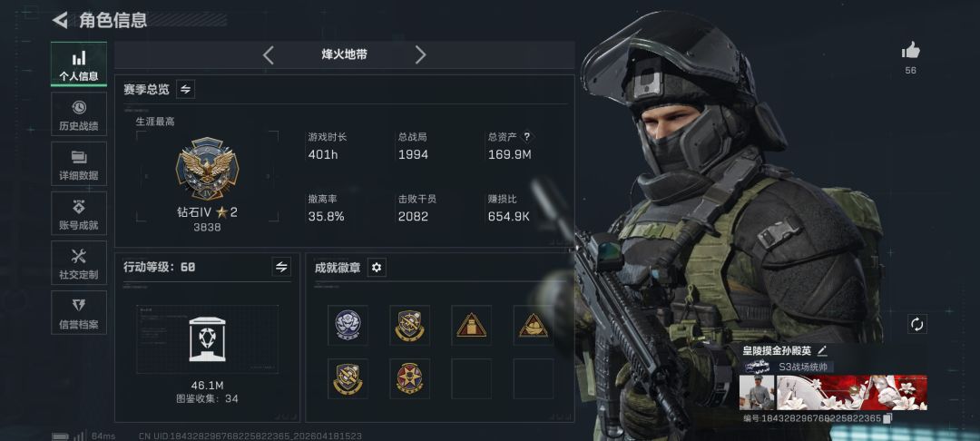Open 成就徽章 badge settings gear

pos(377,268)
